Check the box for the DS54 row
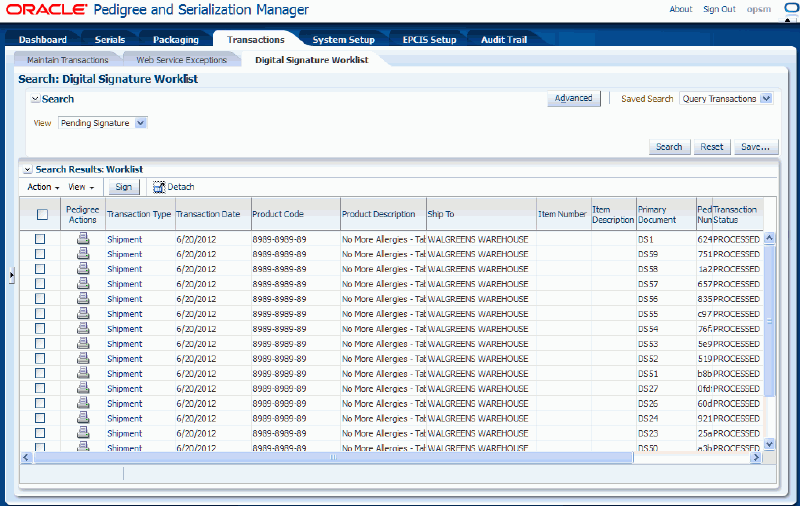Screen dimensions: 800x506 tap(40, 328)
